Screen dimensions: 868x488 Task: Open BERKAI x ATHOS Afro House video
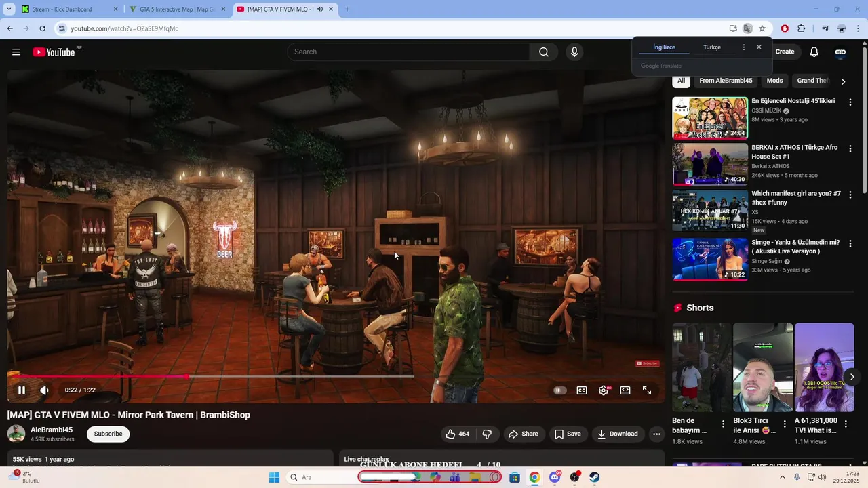(x=710, y=164)
